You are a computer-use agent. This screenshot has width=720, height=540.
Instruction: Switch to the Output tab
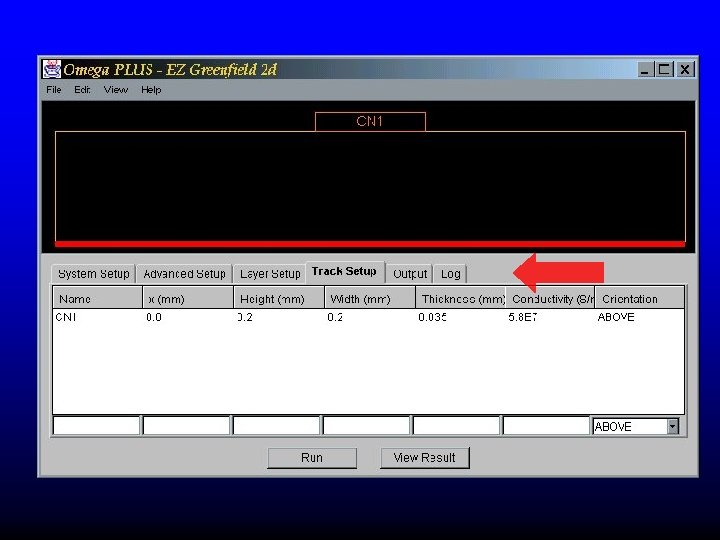(410, 274)
